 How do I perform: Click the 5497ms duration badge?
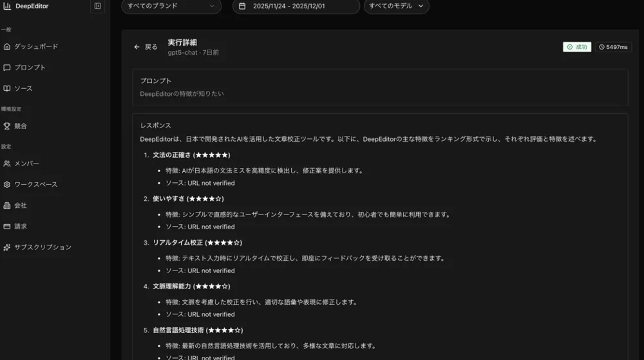[x=613, y=47]
